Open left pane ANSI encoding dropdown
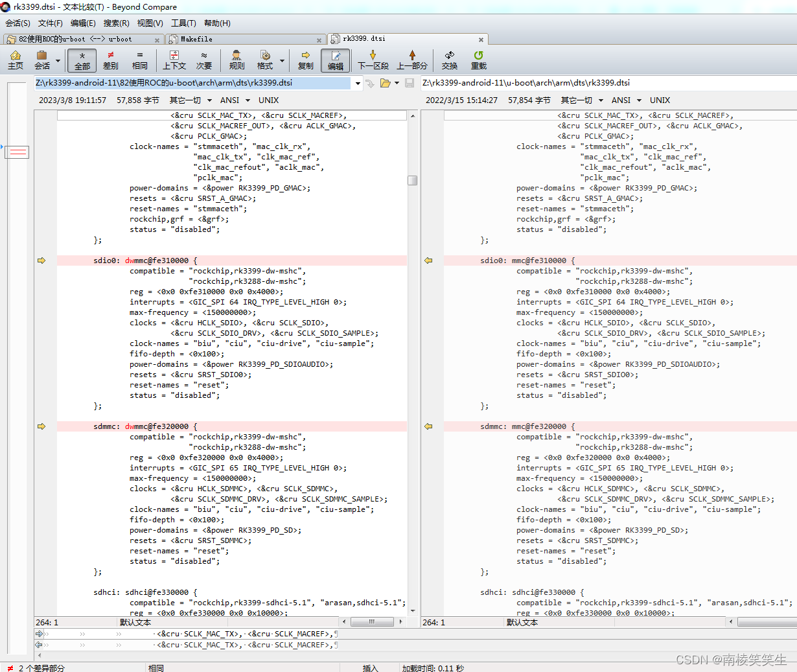The width and height of the screenshot is (797, 672). (234, 100)
